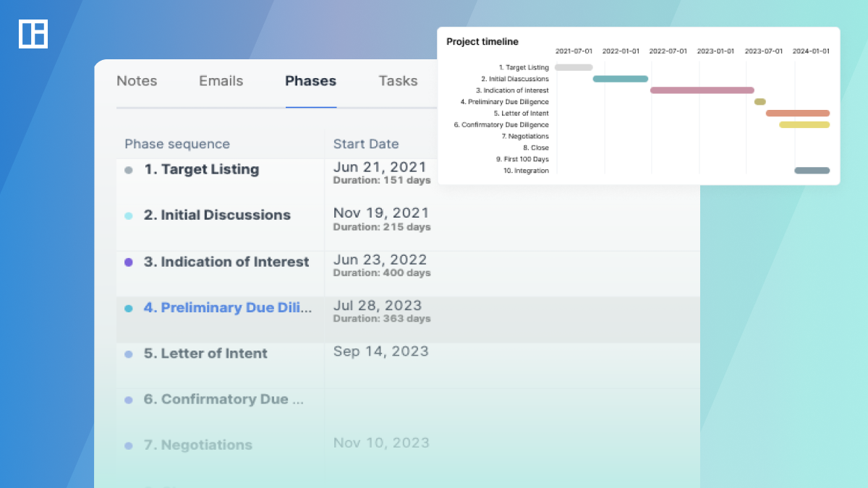The image size is (868, 488).
Task: Select the Phases tab
Action: pos(310,81)
